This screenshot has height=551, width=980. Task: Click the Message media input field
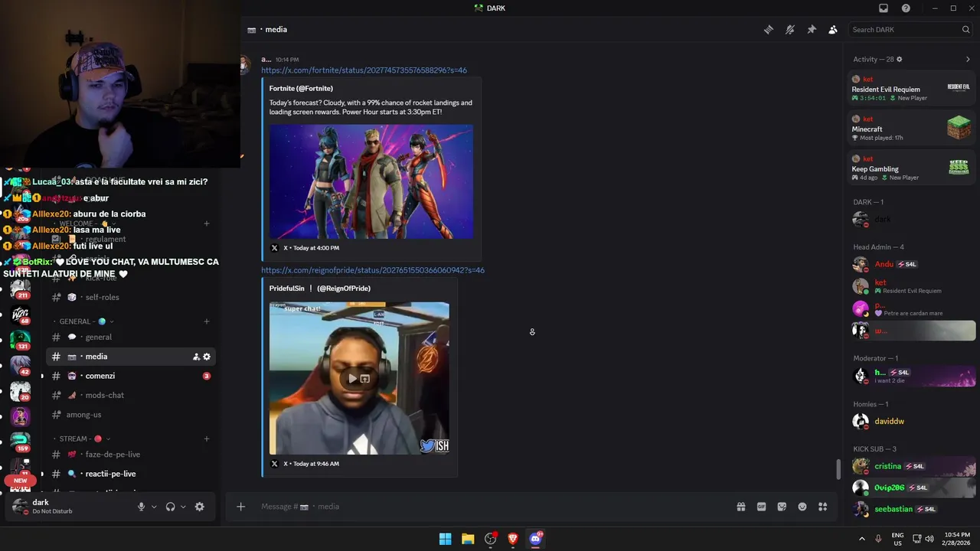point(490,507)
